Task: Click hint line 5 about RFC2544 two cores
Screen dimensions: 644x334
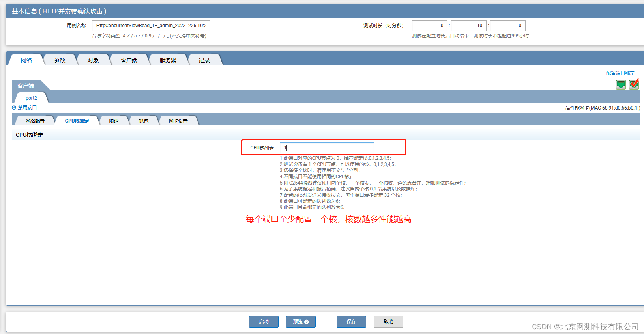Action: 373,183
